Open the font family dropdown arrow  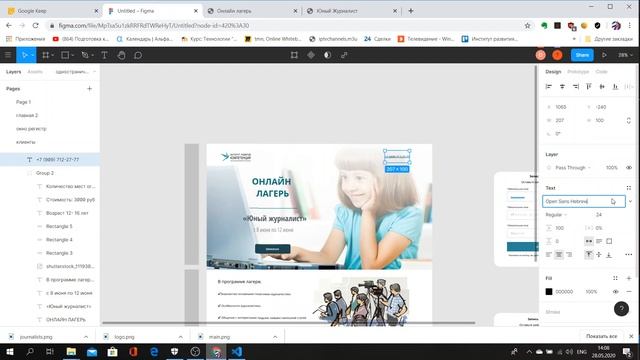(x=631, y=201)
